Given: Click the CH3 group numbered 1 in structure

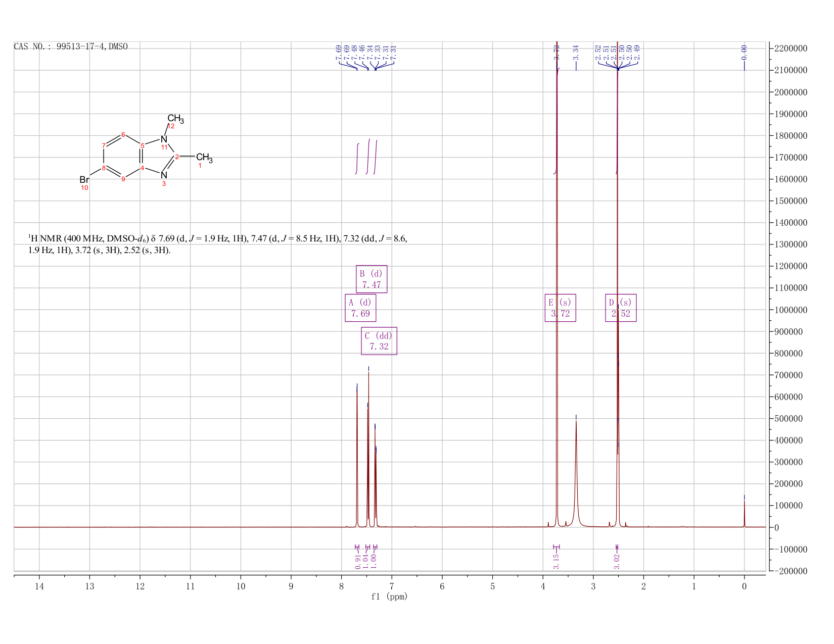Looking at the screenshot, I should [x=204, y=158].
